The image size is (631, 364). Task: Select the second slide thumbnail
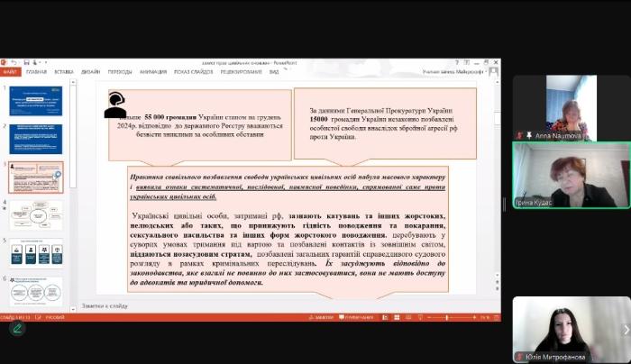click(x=36, y=139)
